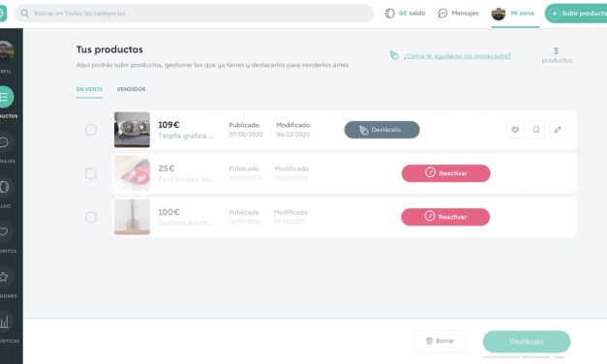Click the 'Tarjeta gráfica ...' product title

click(x=186, y=136)
